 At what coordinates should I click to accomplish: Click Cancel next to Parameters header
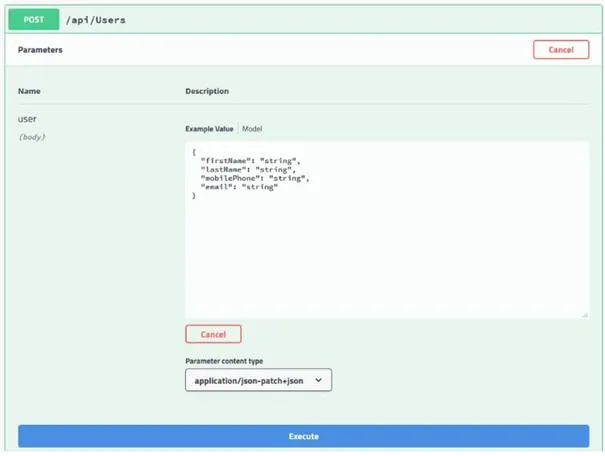(x=561, y=50)
